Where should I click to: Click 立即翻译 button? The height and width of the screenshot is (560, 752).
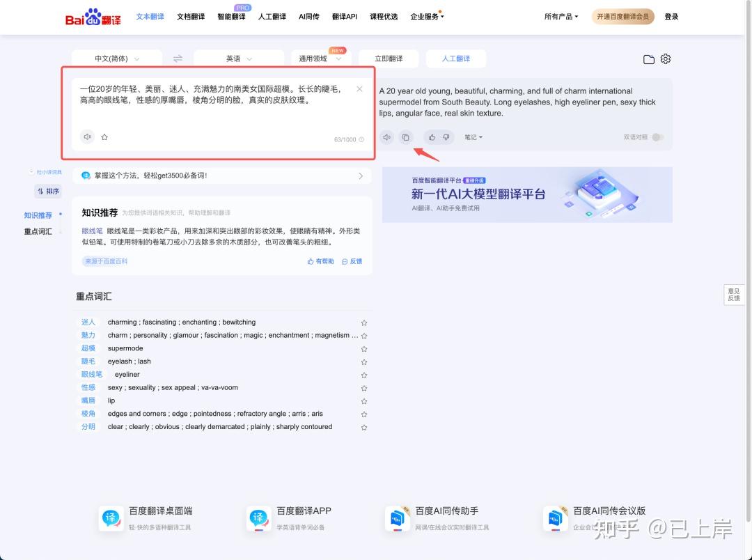[x=389, y=59]
